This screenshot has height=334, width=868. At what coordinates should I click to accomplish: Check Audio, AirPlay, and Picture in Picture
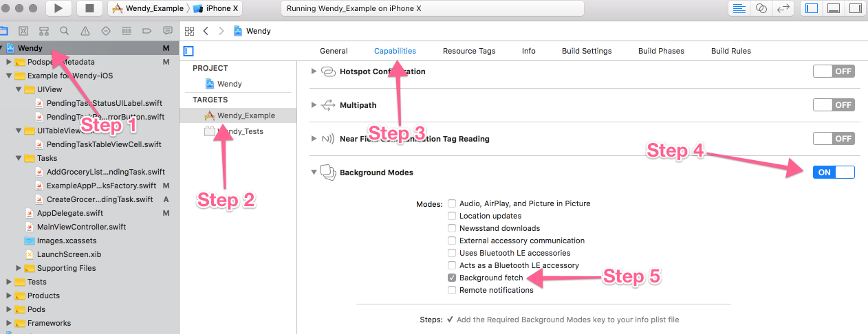click(x=452, y=203)
